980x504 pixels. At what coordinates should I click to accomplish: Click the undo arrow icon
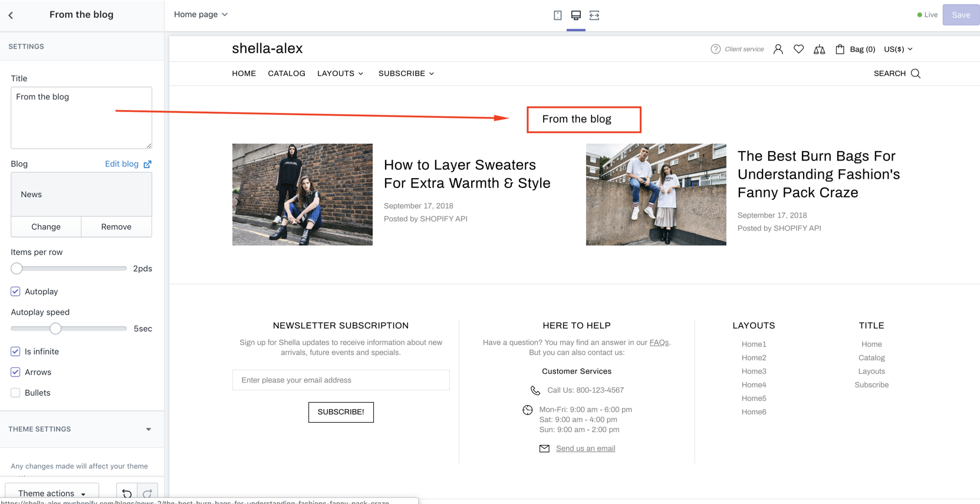click(x=127, y=493)
